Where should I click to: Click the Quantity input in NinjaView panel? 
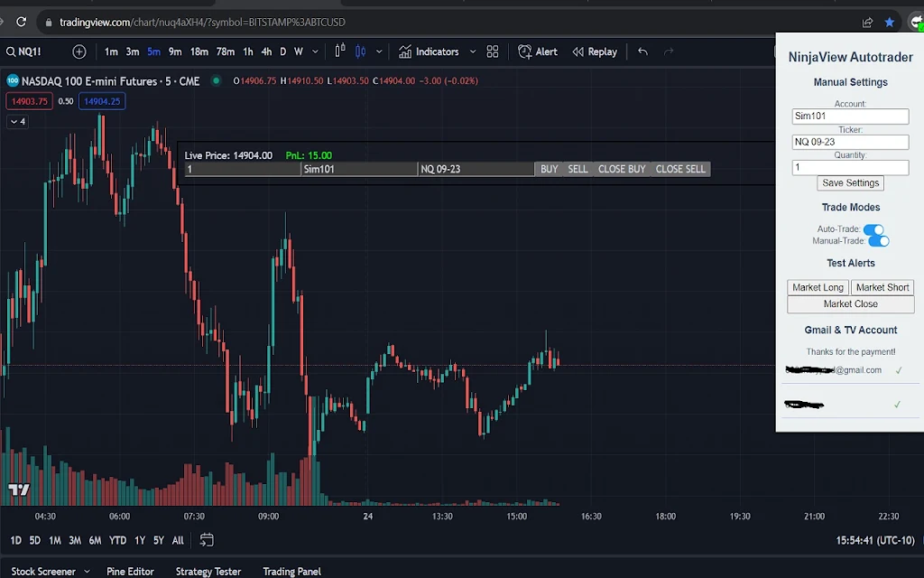[850, 168]
